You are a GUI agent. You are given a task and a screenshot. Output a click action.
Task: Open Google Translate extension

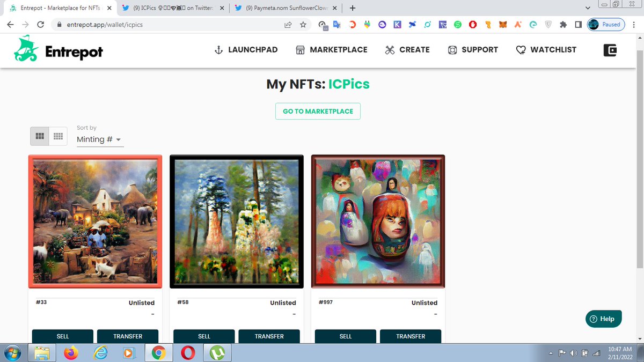(337, 25)
